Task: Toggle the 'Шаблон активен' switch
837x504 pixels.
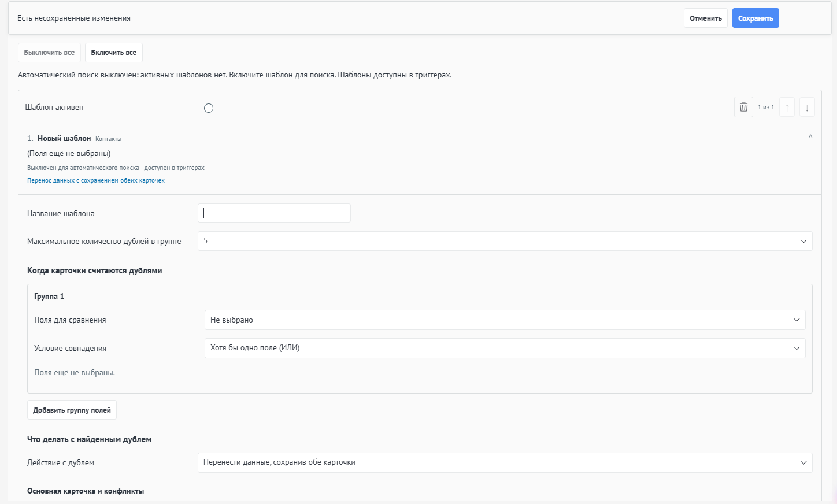Action: 210,108
